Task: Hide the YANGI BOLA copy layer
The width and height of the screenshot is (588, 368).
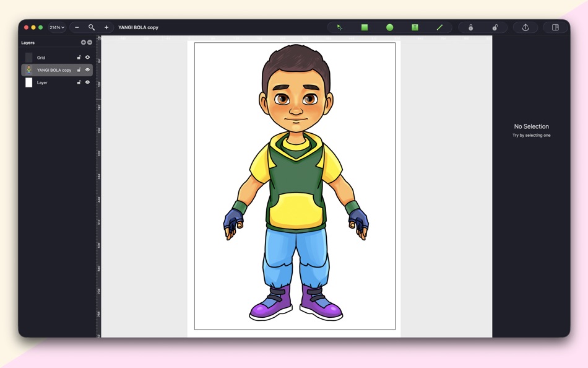Action: pos(87,70)
